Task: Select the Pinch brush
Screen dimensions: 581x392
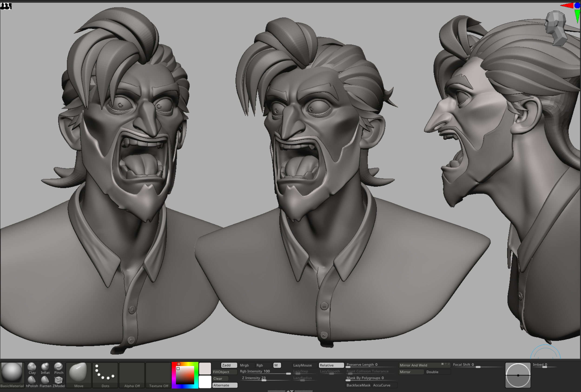Action: click(59, 368)
